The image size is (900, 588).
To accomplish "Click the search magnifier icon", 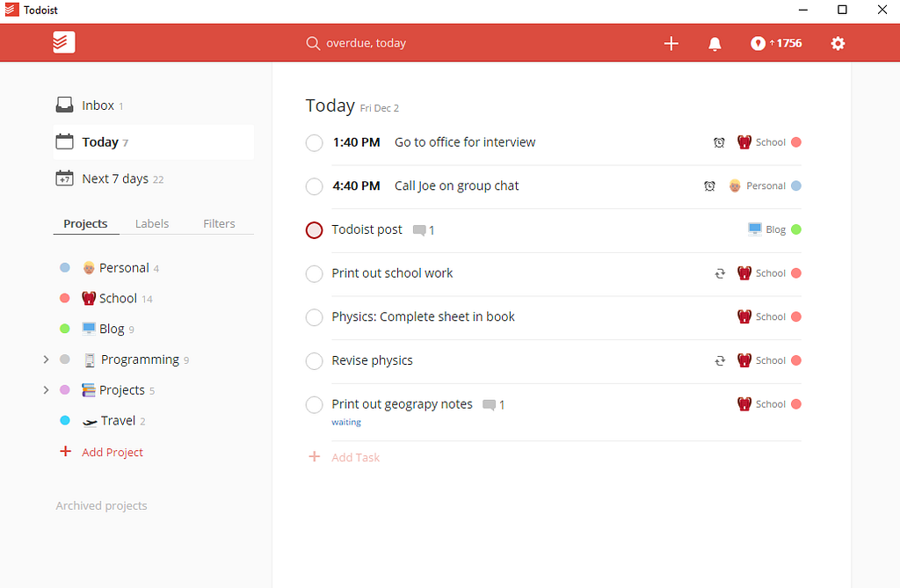I will tap(313, 42).
